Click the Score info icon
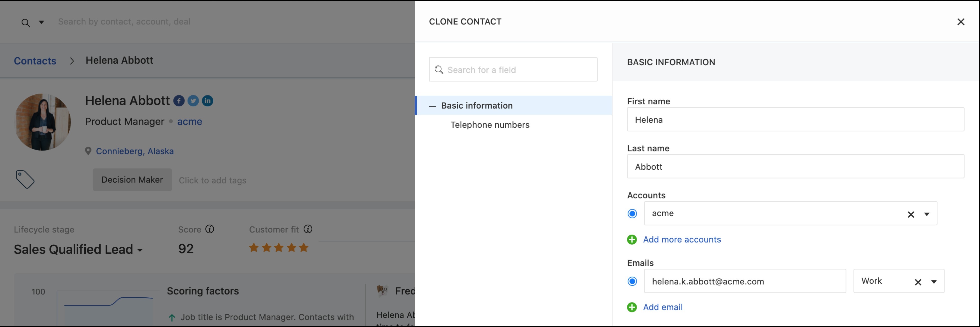 pos(210,229)
